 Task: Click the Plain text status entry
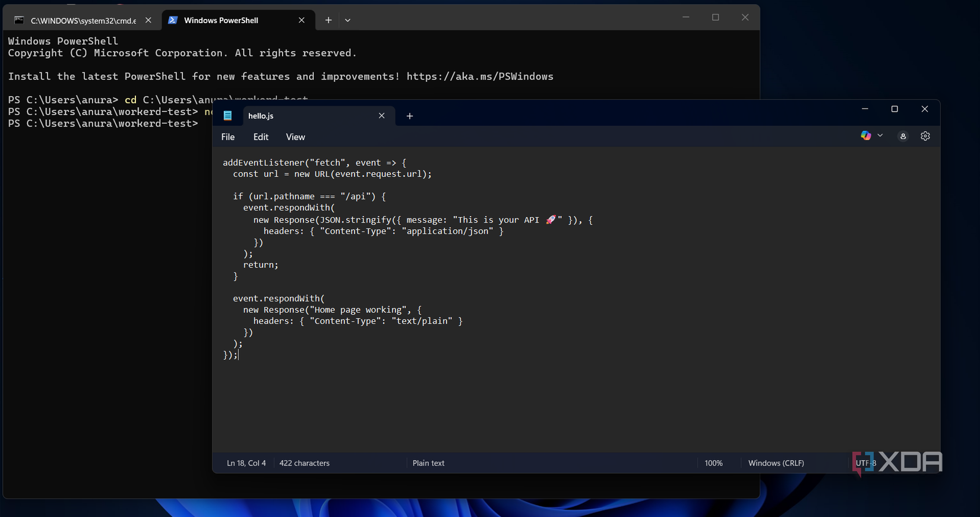[x=428, y=463]
